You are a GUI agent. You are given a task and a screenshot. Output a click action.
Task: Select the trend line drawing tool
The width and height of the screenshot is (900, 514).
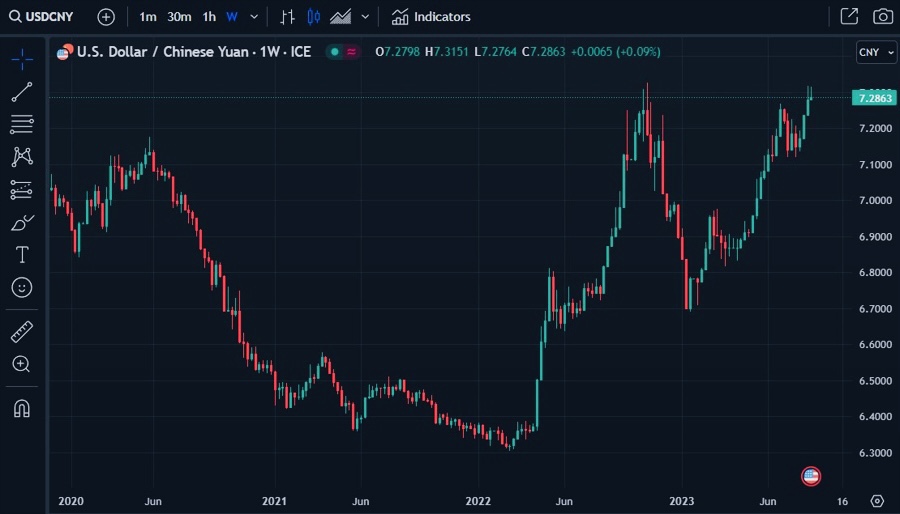click(x=22, y=92)
